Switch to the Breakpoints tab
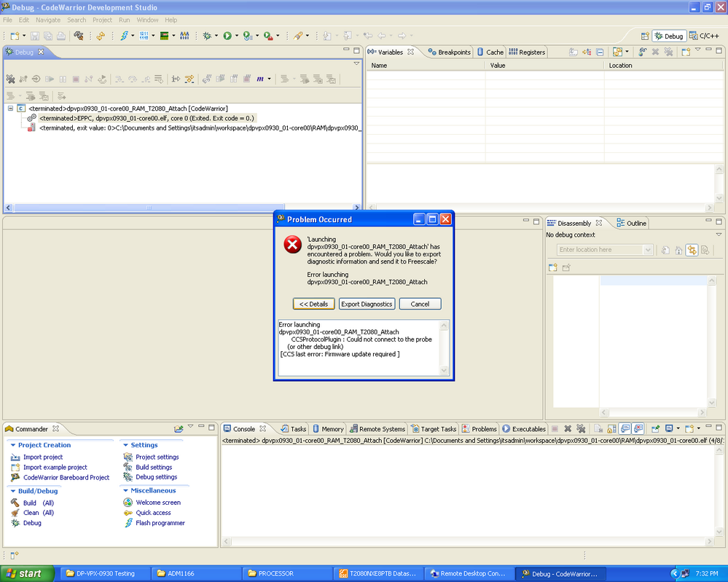 [x=455, y=52]
